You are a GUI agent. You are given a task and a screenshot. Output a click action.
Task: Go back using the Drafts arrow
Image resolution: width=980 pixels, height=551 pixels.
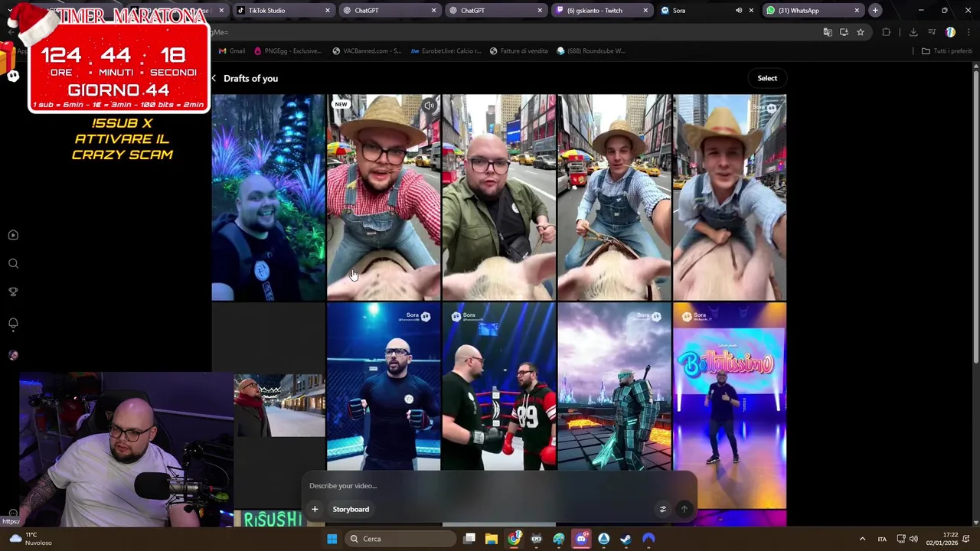(x=214, y=78)
